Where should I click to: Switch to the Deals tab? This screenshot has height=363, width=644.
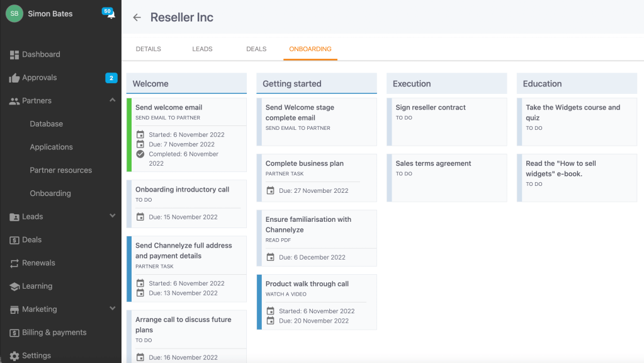coord(256,49)
